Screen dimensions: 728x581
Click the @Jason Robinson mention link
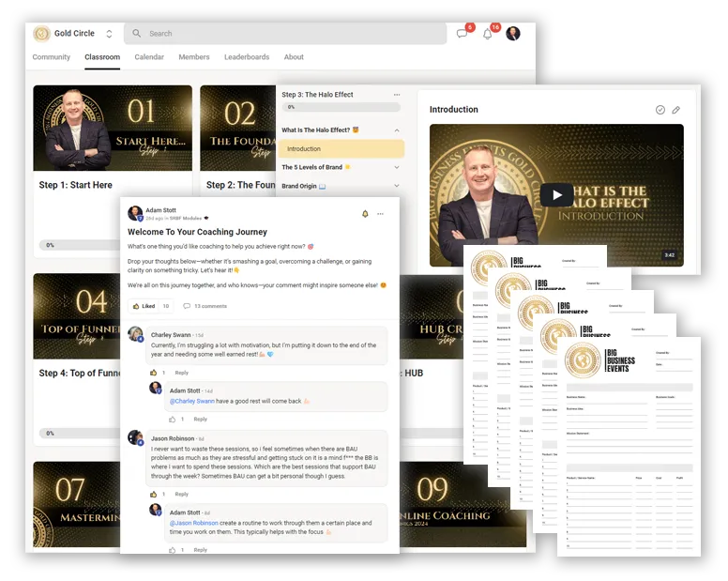point(193,523)
